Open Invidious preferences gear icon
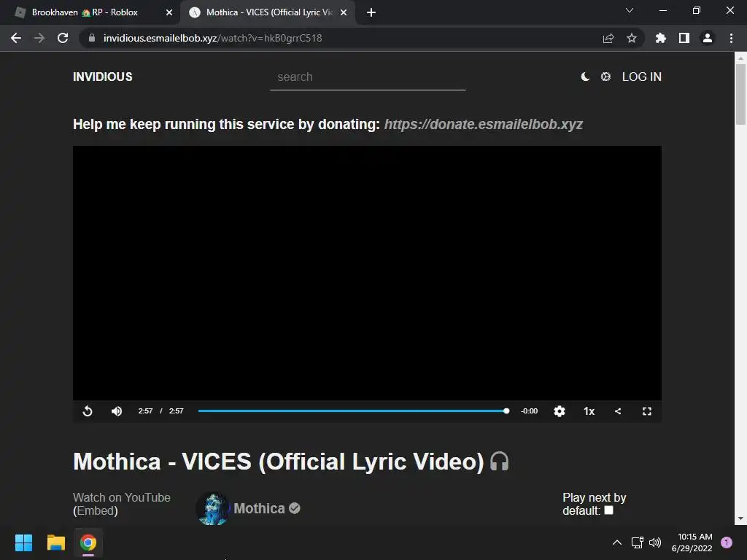Viewport: 747px width, 560px height. (605, 77)
